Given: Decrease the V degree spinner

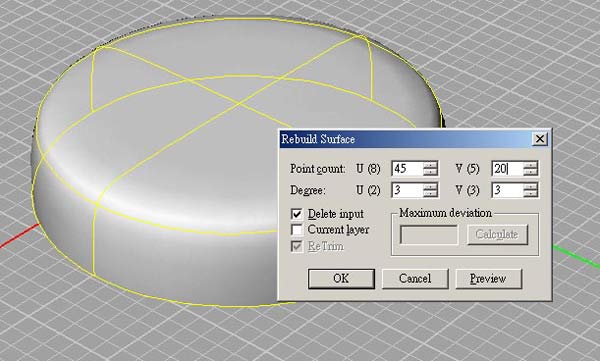Looking at the screenshot, I should [531, 194].
